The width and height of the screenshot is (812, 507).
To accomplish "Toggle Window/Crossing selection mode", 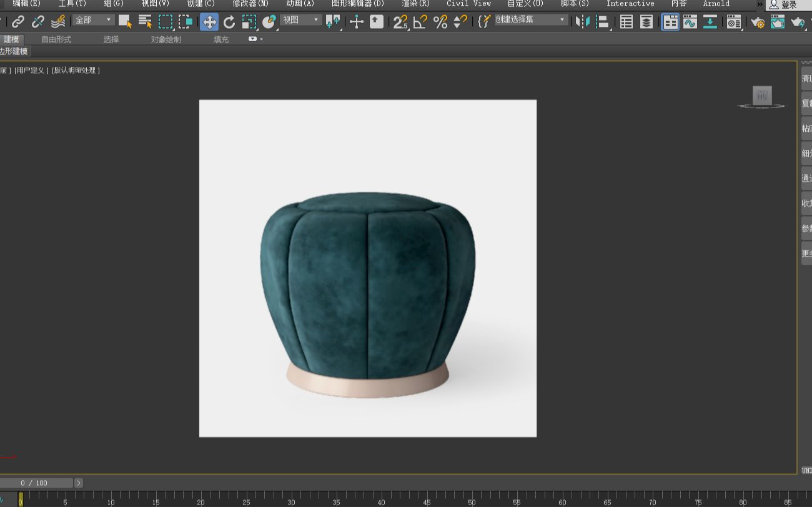I will (x=186, y=22).
